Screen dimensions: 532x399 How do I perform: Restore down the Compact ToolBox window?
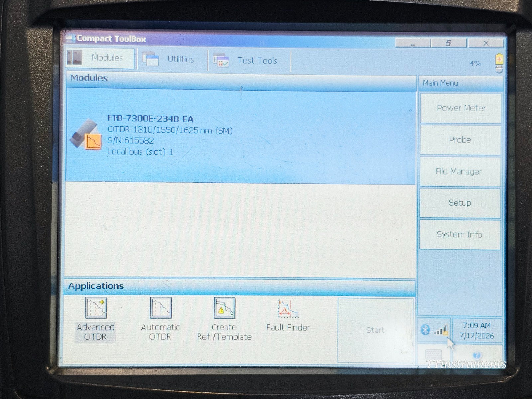click(449, 43)
